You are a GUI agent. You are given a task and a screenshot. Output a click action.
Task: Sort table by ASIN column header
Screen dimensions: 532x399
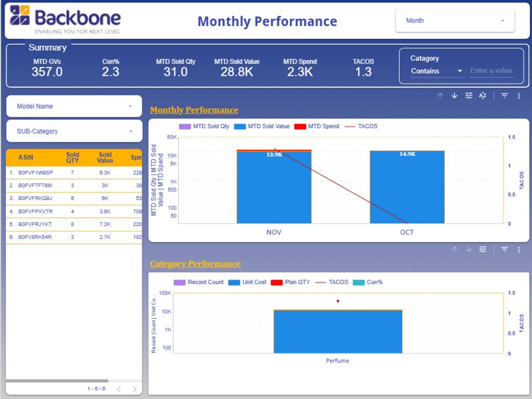click(x=26, y=157)
